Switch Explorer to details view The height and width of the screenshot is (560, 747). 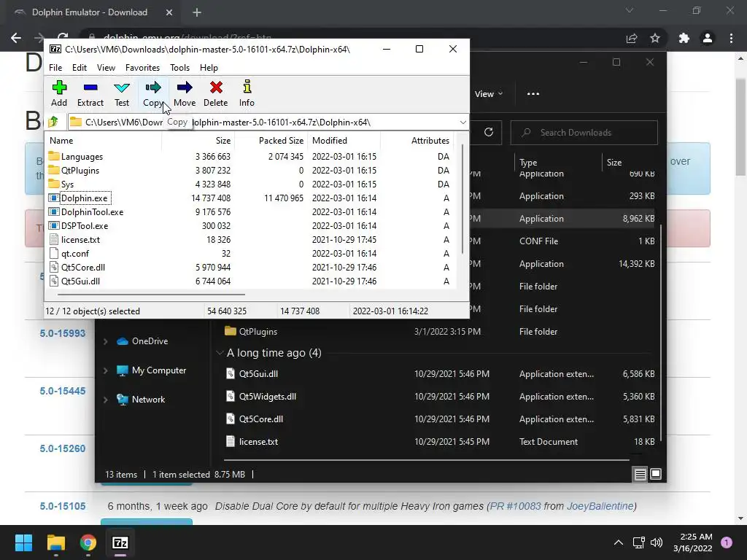pyautogui.click(x=640, y=474)
